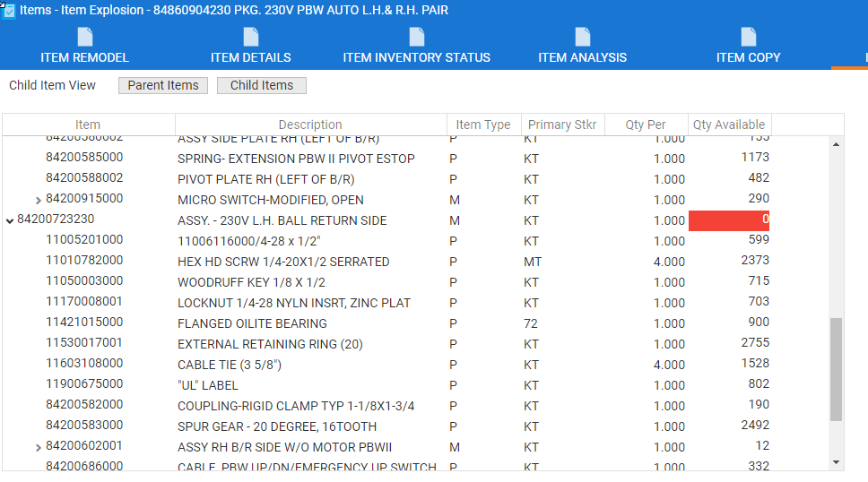
Task: Select item 84200585000 in the tree
Action: (x=84, y=157)
